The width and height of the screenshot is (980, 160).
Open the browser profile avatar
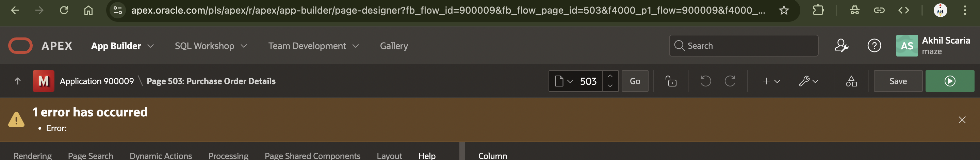941,10
